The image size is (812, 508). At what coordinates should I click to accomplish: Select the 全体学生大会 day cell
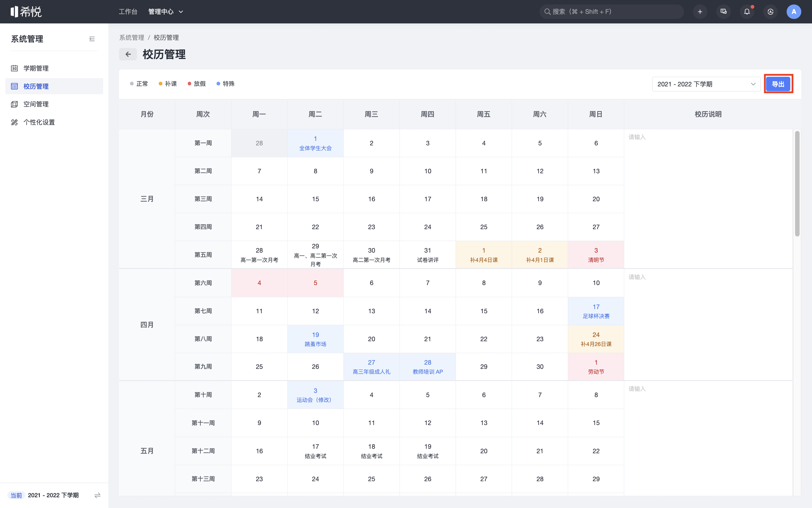315,143
